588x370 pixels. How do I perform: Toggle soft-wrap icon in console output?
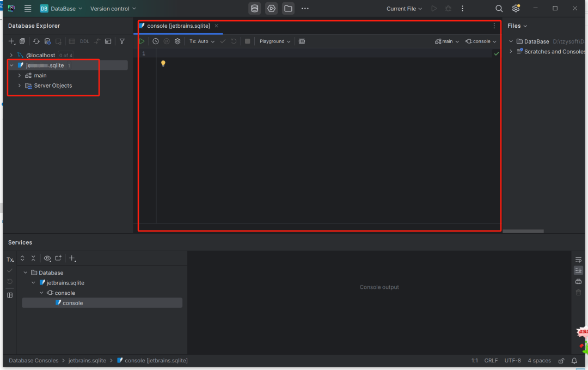[x=578, y=260]
